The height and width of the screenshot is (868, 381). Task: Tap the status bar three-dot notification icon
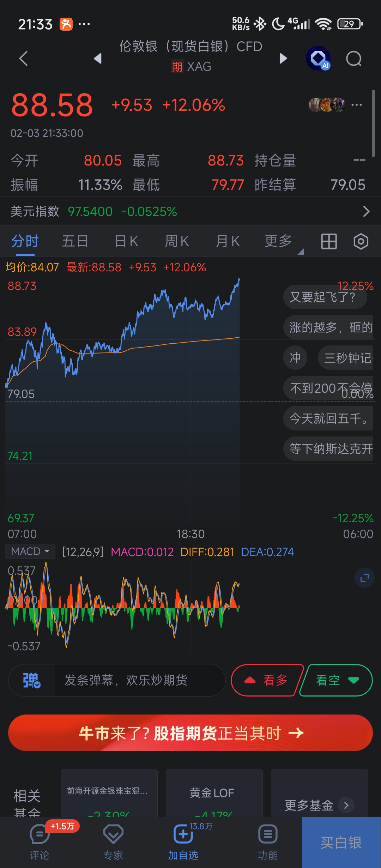84,24
